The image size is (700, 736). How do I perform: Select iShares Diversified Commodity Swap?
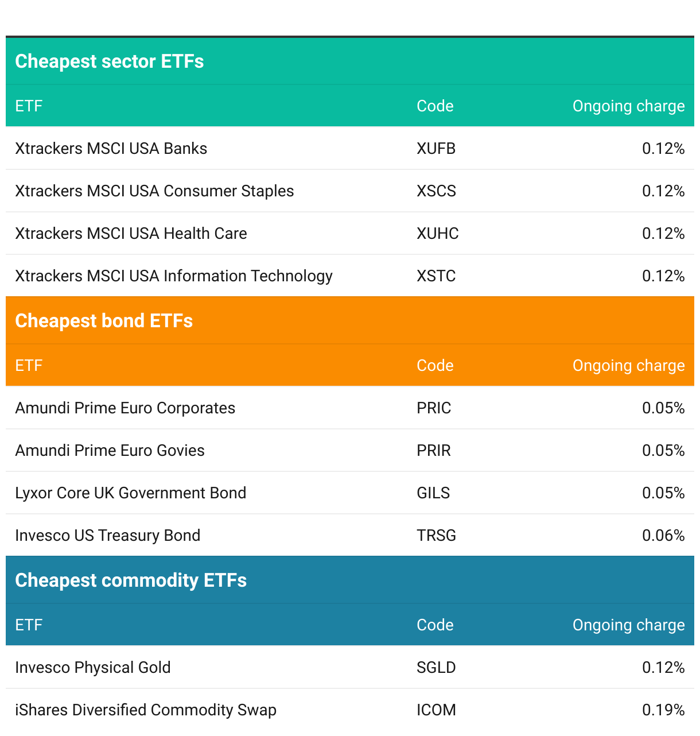pyautogui.click(x=146, y=710)
